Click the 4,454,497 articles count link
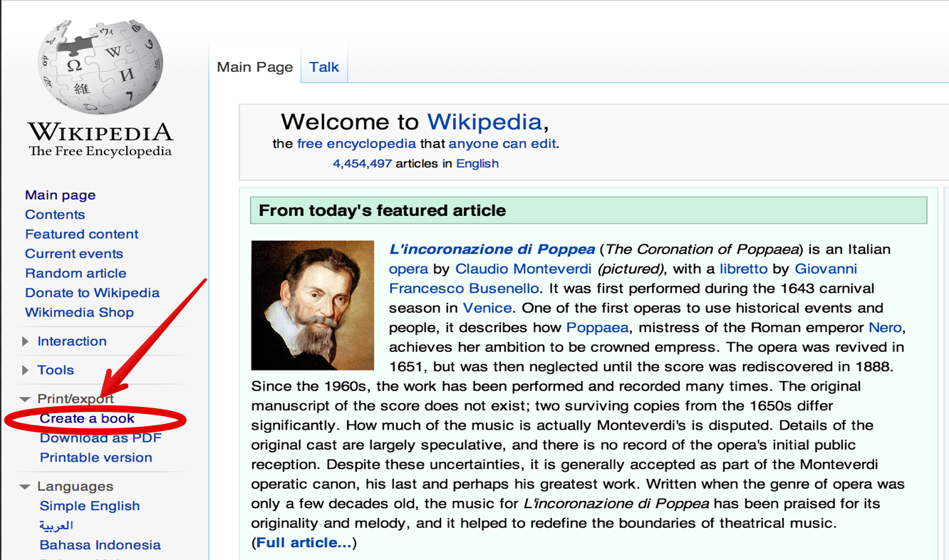 362,163
